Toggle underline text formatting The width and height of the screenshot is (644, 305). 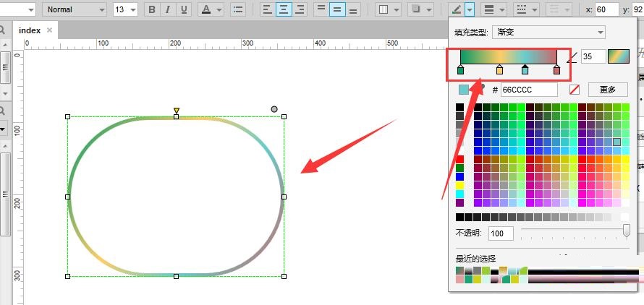[184, 9]
